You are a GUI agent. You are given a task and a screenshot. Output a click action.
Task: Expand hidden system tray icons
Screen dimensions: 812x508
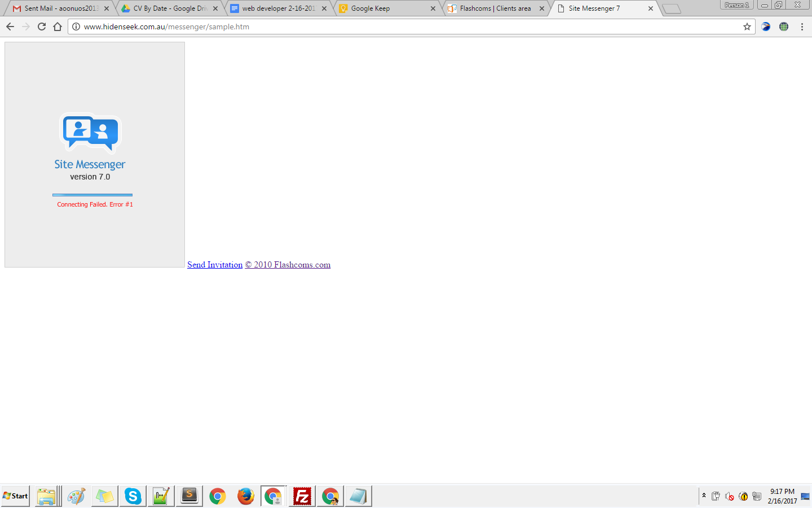[704, 496]
